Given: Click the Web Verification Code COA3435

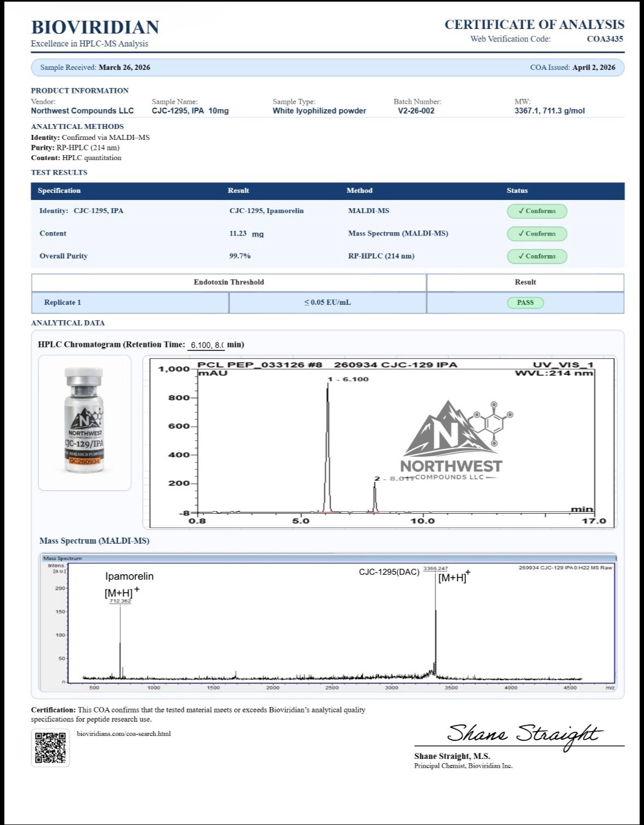Looking at the screenshot, I should (604, 39).
